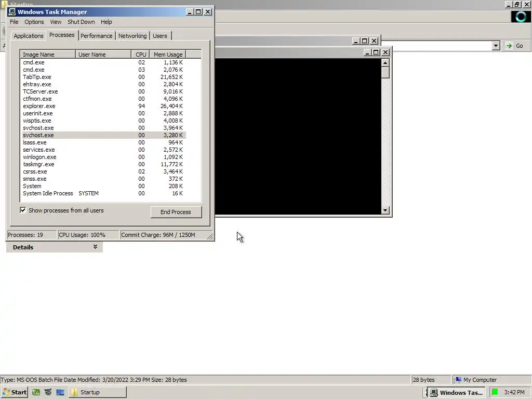The image size is (532, 399).
Task: Open the Options menu
Action: click(x=34, y=22)
